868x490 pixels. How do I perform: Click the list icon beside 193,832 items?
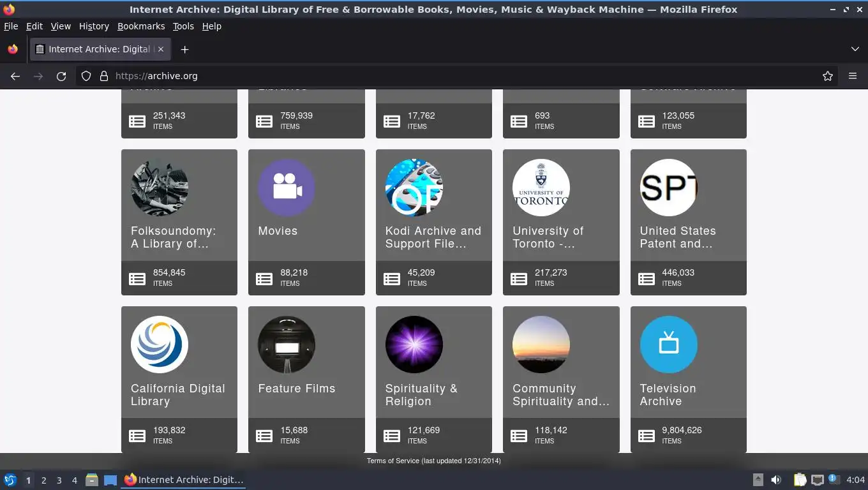(x=137, y=436)
